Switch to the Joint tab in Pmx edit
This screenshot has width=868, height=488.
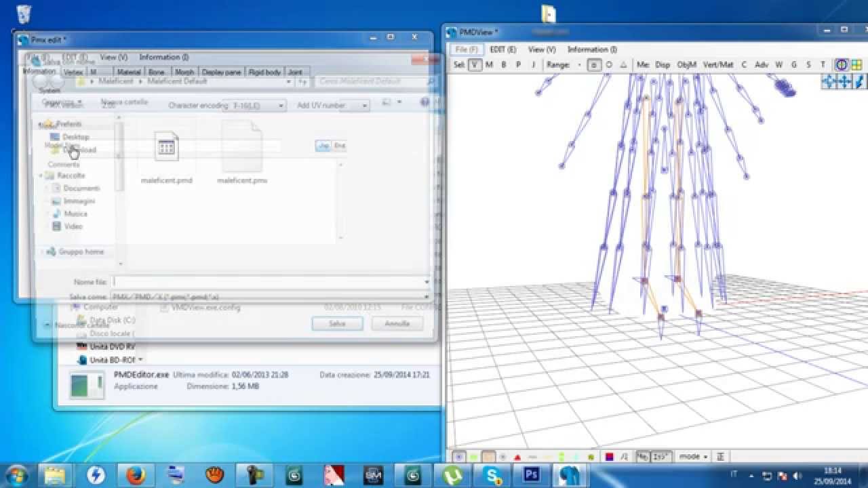pyautogui.click(x=295, y=72)
